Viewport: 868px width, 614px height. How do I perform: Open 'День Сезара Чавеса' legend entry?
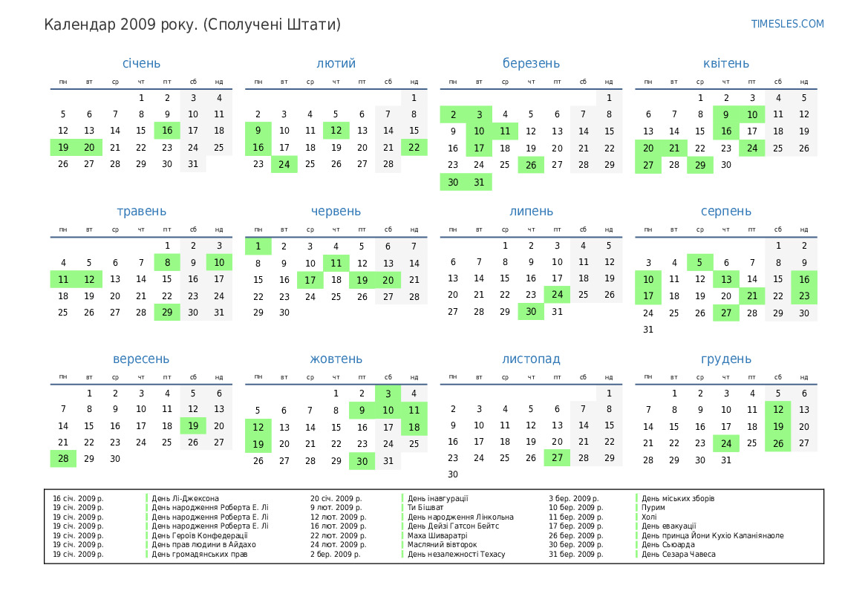point(679,554)
